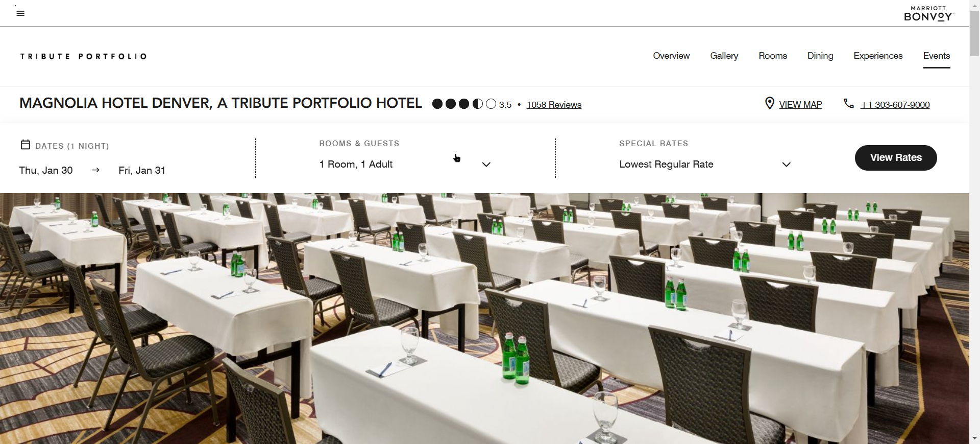Click the page's vertical scrollbar
Viewport: 980px width, 444px height.
coord(974,222)
